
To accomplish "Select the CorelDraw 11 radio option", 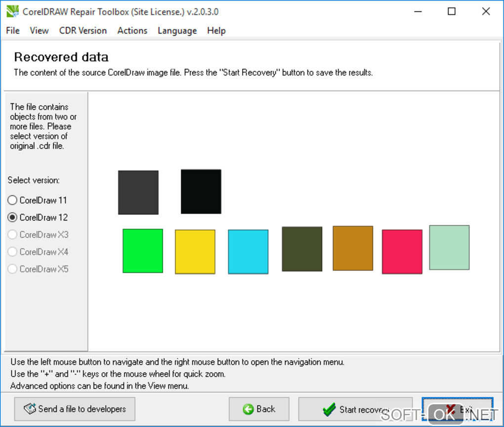I will [x=37, y=200].
